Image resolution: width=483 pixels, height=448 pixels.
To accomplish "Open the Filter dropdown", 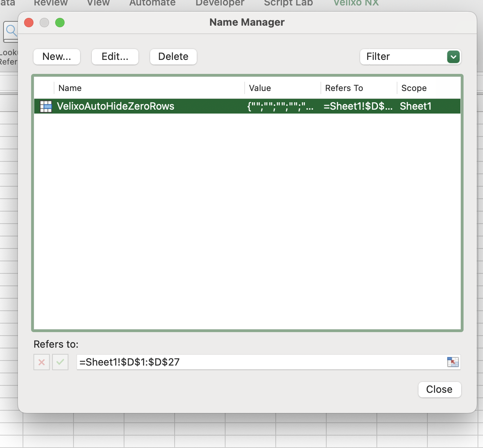I will (x=411, y=57).
